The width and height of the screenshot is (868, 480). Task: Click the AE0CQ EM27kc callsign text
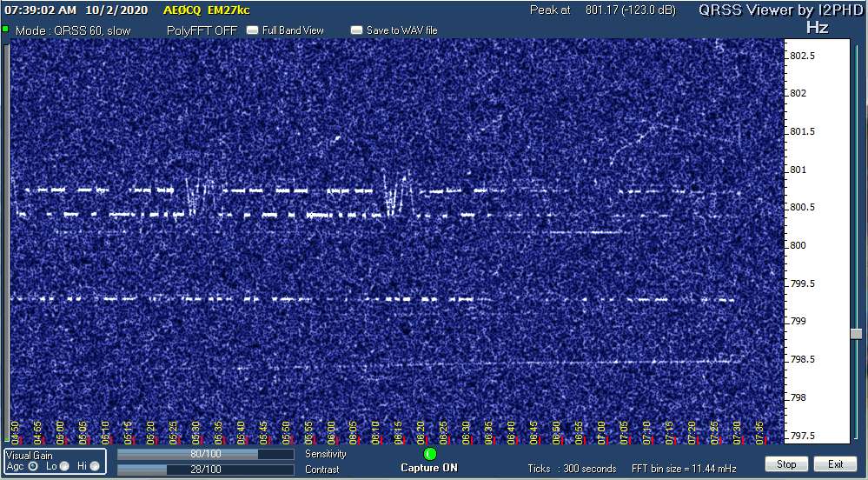click(207, 11)
